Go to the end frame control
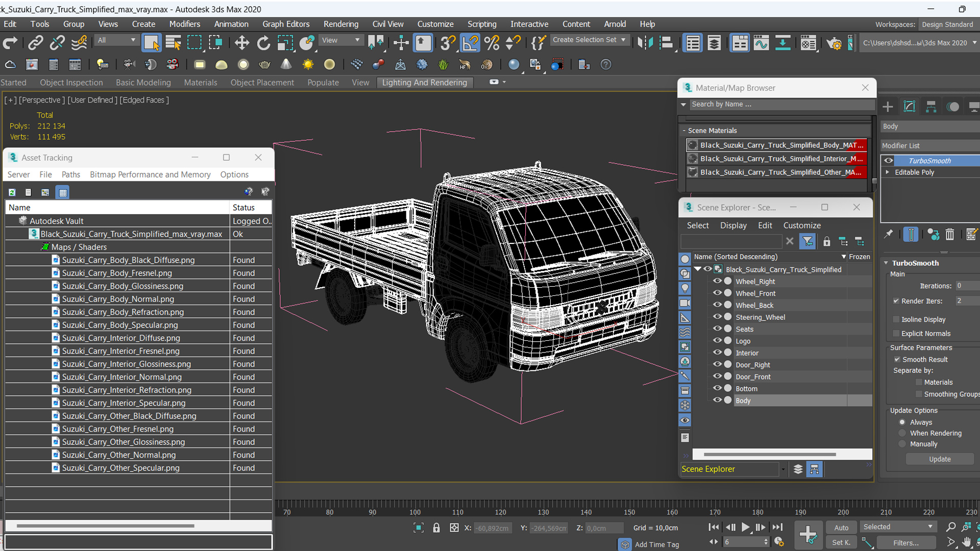980x551 pixels. [x=777, y=528]
